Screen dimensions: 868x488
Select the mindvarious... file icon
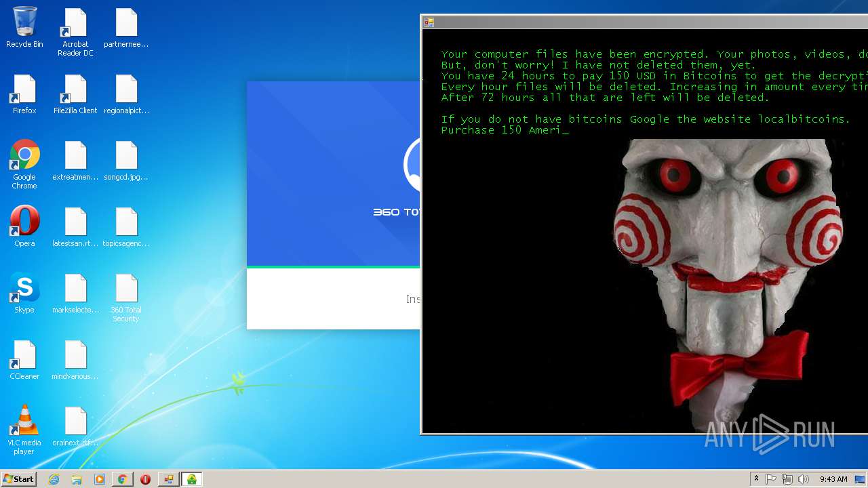click(75, 360)
